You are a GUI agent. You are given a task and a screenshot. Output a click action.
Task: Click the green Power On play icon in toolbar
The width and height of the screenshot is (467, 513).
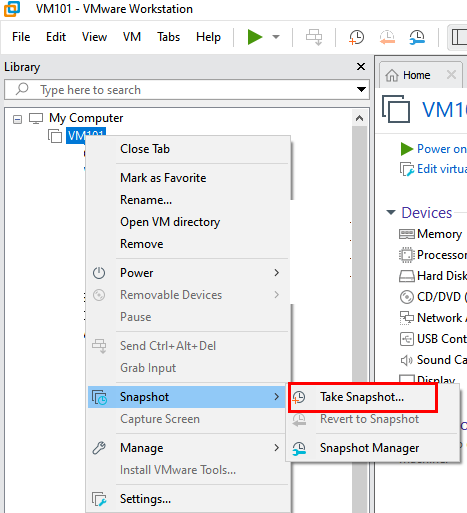pyautogui.click(x=255, y=37)
